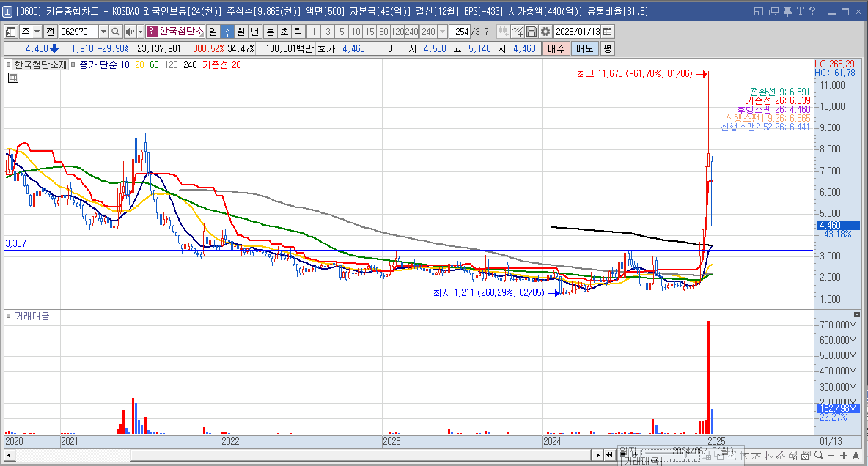Toggle the 거래대금 panel checkbox
The width and height of the screenshot is (868, 466).
click(x=9, y=316)
